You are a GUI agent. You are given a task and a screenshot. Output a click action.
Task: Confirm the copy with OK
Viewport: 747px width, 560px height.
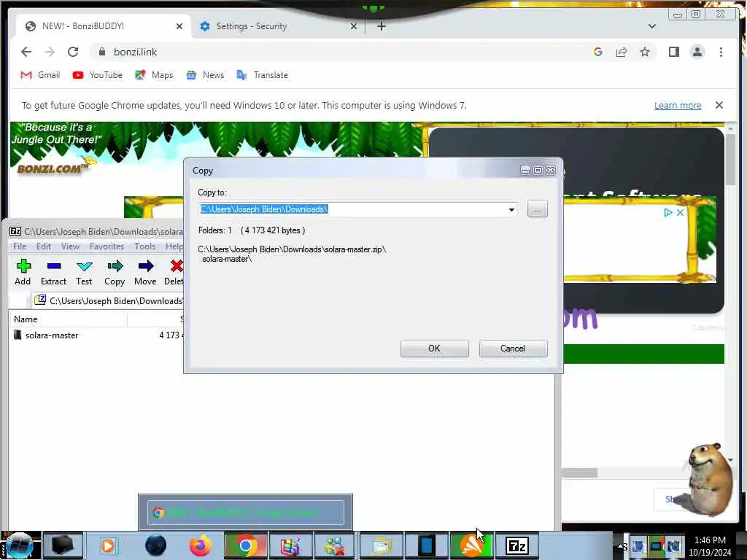[435, 349]
